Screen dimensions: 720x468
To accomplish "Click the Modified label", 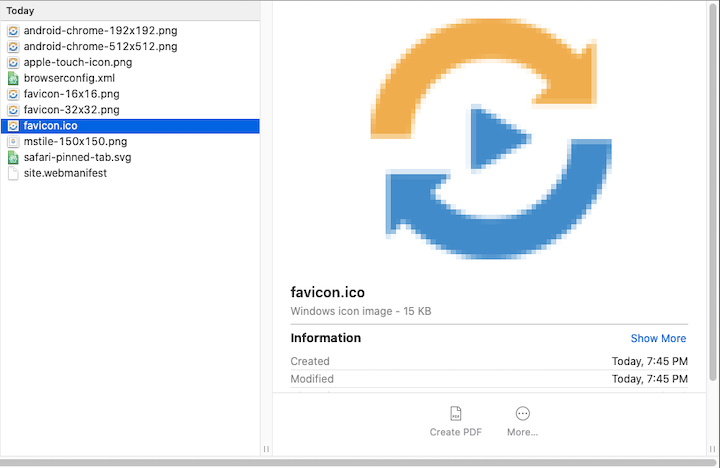I will [x=312, y=379].
